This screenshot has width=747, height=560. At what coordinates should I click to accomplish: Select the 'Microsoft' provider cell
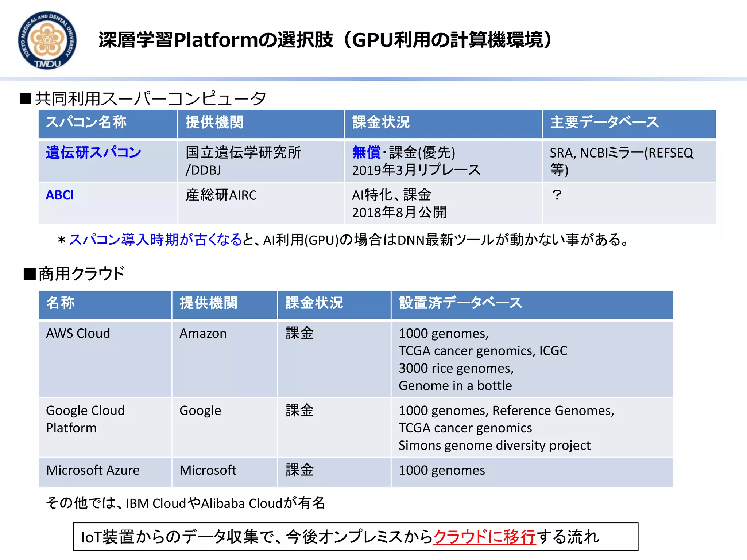point(225,472)
